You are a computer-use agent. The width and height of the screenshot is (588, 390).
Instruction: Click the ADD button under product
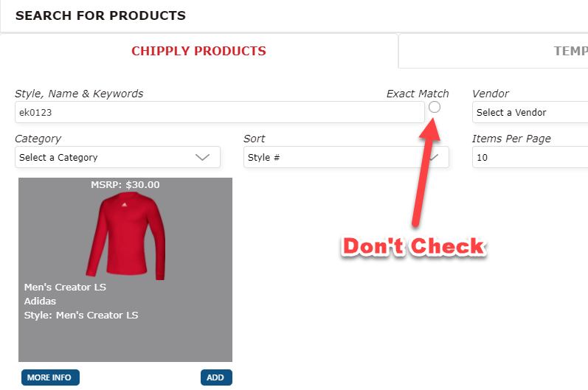tap(216, 377)
